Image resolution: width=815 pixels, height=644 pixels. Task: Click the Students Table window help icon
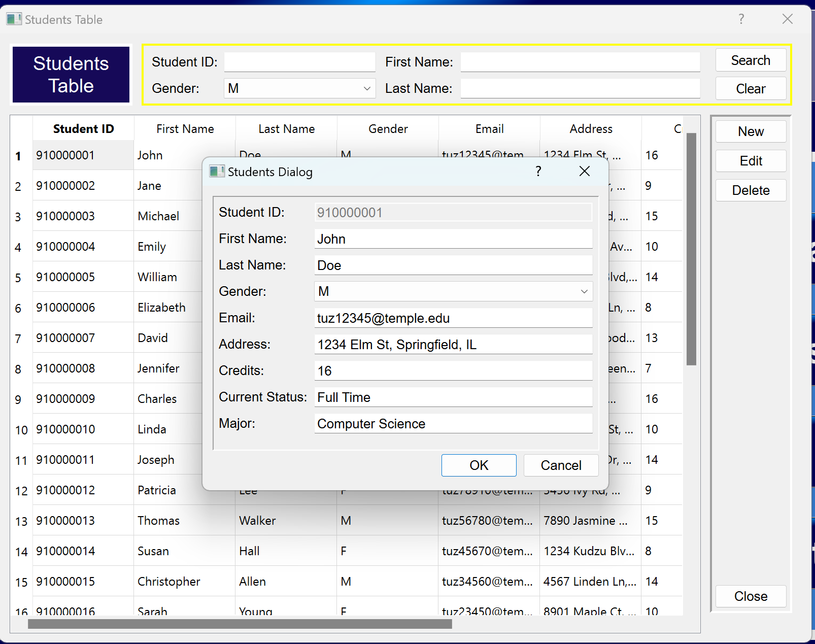point(741,19)
